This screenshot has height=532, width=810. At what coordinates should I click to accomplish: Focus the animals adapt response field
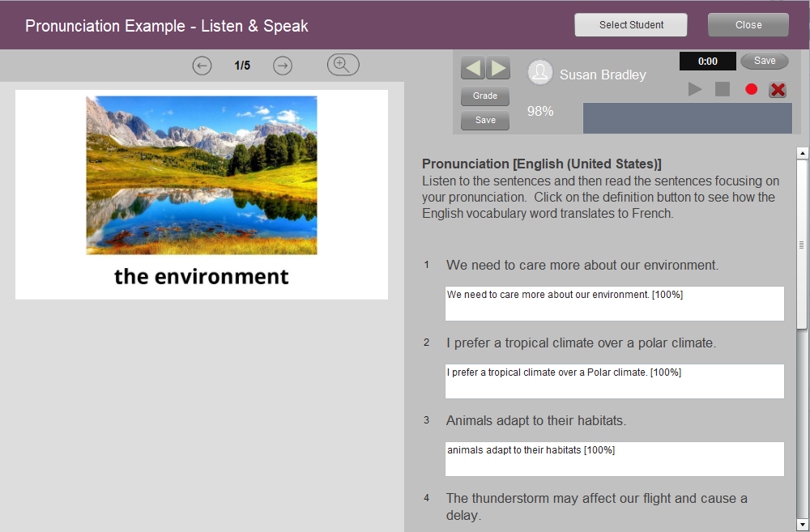tap(614, 459)
